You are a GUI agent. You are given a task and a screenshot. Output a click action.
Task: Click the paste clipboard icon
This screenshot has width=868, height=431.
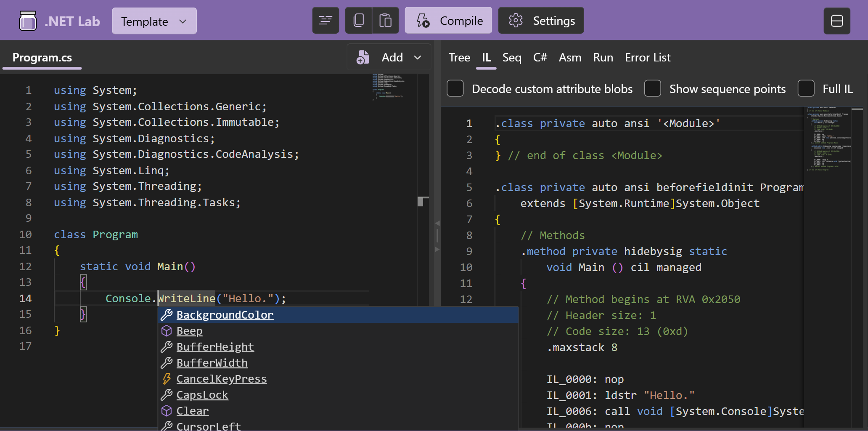(x=385, y=20)
